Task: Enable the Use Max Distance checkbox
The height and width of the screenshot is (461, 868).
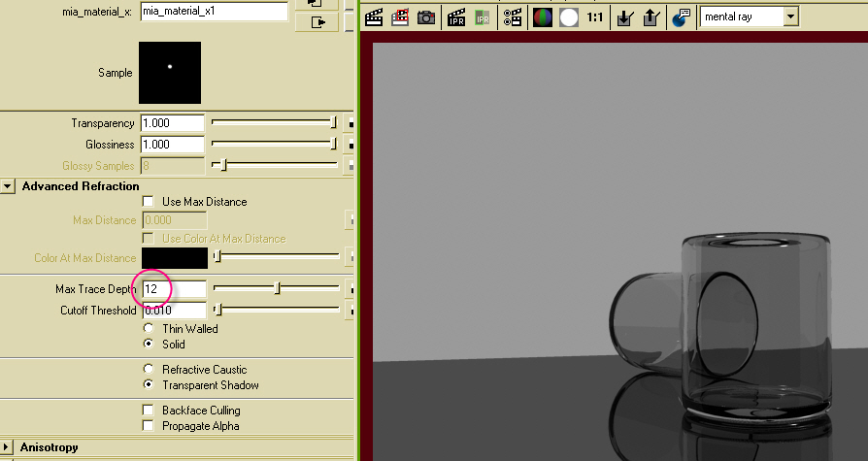Action: 148,202
